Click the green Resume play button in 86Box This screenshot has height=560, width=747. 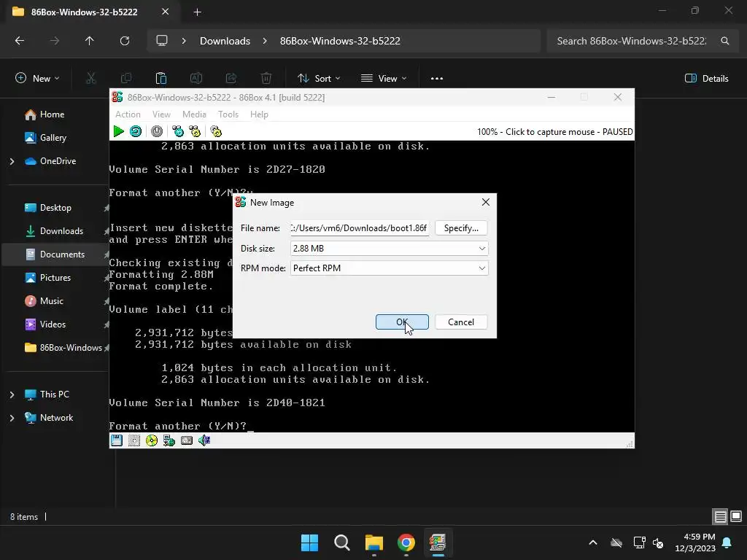coord(118,131)
